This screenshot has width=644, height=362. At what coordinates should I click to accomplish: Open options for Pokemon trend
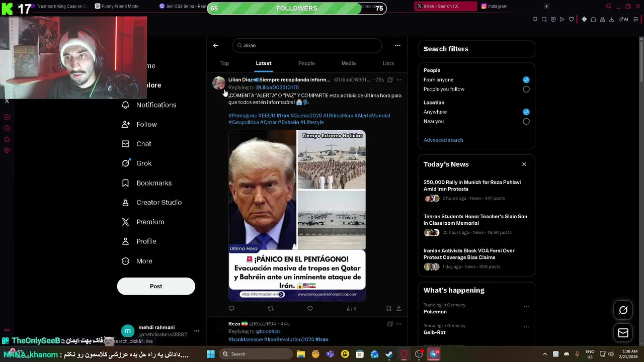click(x=526, y=306)
